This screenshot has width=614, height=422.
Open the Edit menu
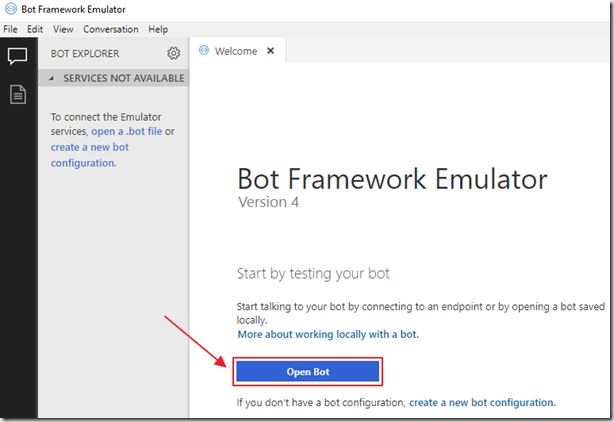click(35, 29)
